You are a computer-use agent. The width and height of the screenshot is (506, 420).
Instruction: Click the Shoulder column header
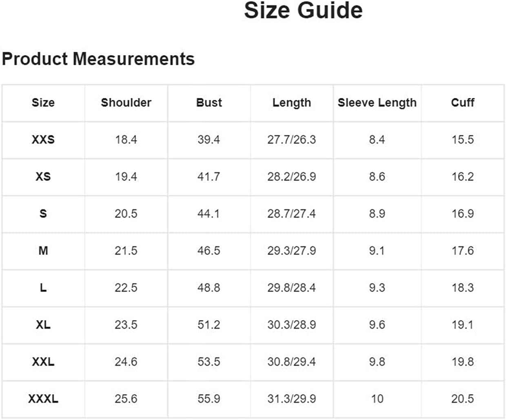tap(126, 103)
